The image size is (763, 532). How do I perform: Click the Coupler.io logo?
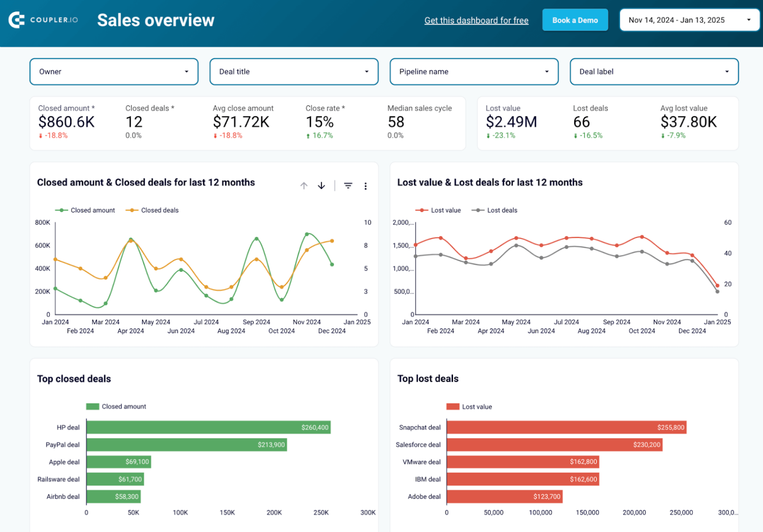click(43, 19)
